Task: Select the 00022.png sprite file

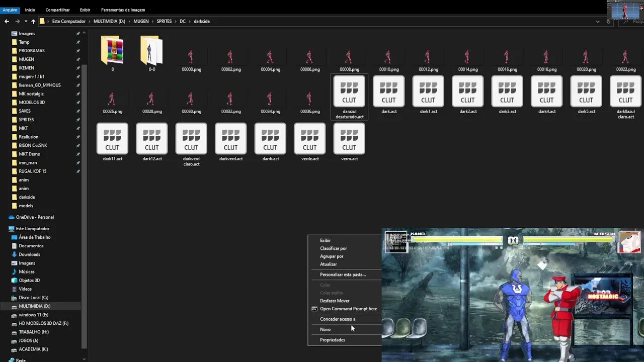Action: pyautogui.click(x=625, y=60)
